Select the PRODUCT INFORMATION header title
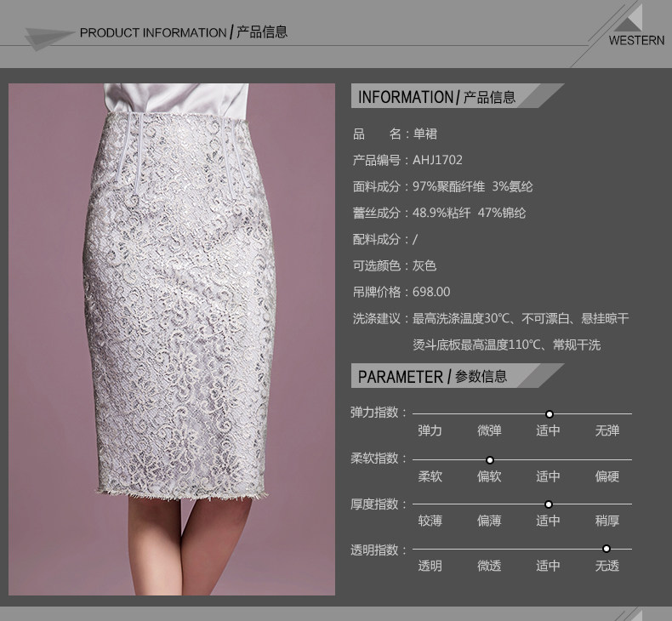 184,32
